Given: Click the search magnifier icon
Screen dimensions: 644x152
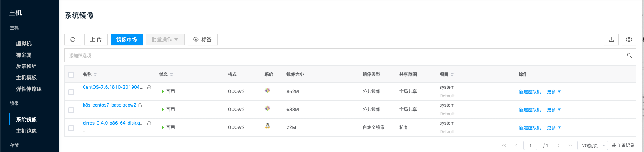Looking at the screenshot, I should [x=629, y=55].
